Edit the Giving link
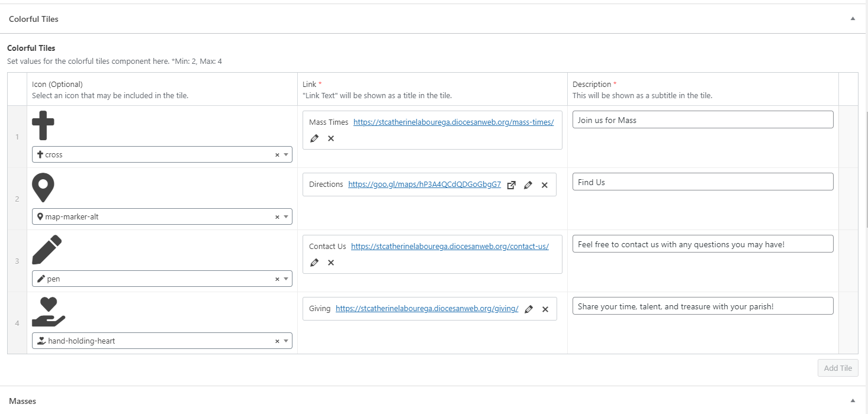This screenshot has width=868, height=414. [529, 309]
